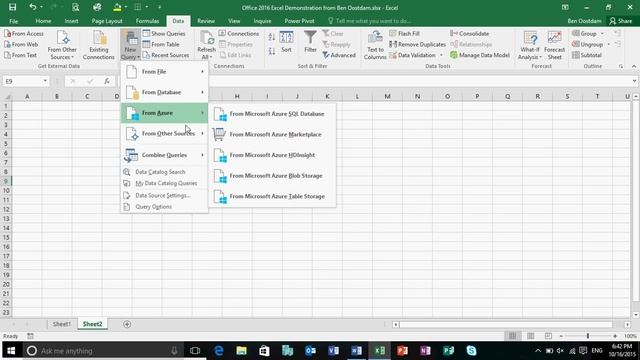Click Remove Duplicates
640x360 pixels.
click(418, 44)
